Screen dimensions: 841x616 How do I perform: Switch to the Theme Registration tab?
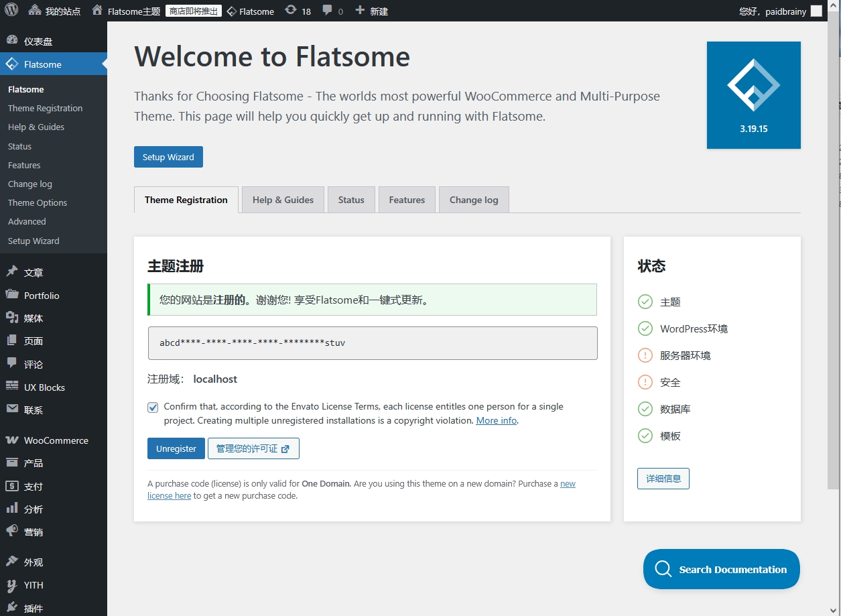tap(186, 200)
